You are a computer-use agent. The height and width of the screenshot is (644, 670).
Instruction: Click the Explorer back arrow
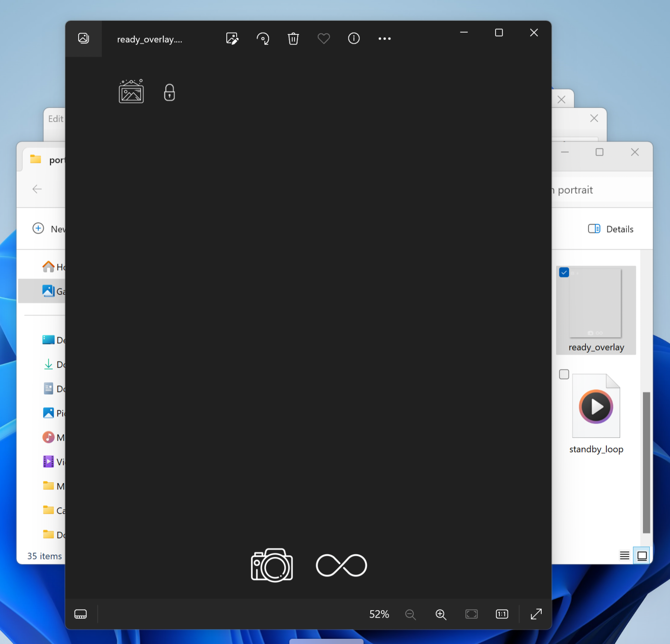click(37, 189)
